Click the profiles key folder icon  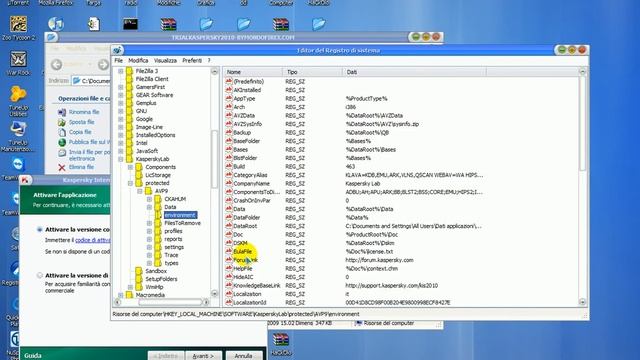[x=158, y=231]
